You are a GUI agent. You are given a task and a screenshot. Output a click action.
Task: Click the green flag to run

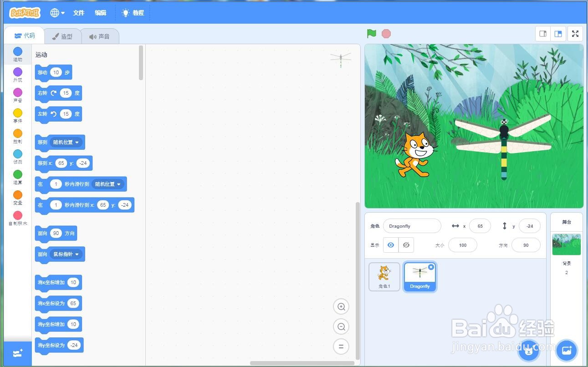372,33
